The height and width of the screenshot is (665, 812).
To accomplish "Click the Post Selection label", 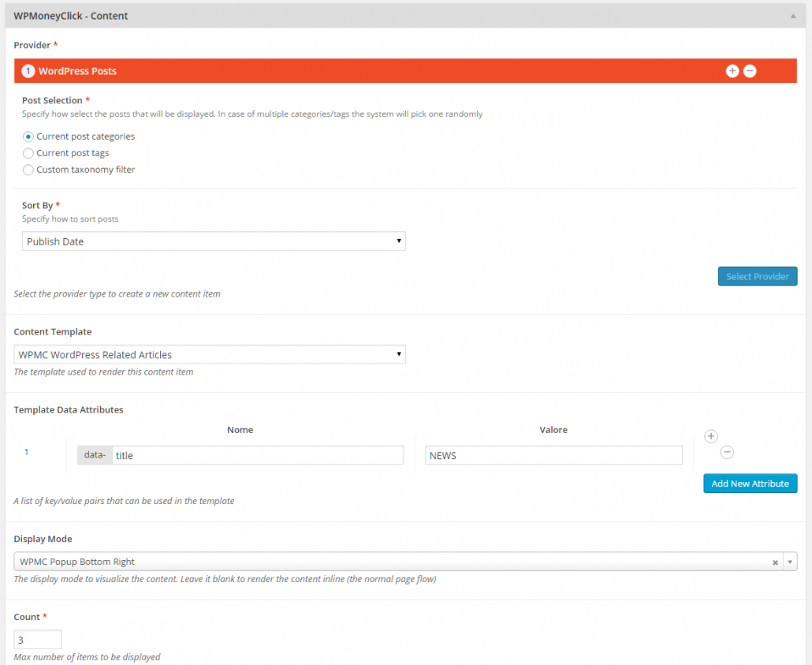I will tap(52, 100).
